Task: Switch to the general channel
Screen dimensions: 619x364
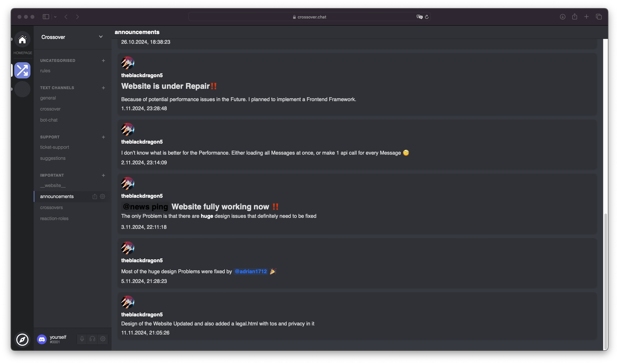Action: point(48,98)
